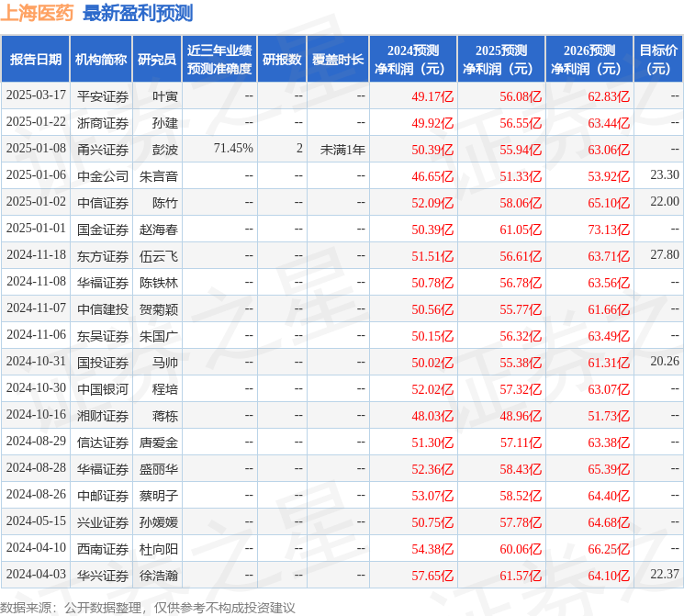Click researcher 贺菊颖
The height and width of the screenshot is (616, 684).
coord(159,309)
